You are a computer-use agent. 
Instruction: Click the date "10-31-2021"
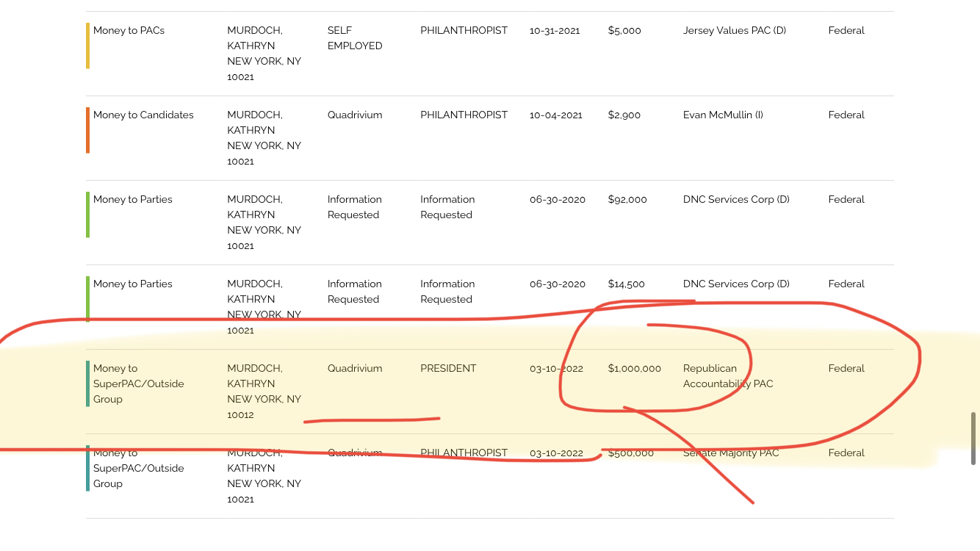[555, 31]
